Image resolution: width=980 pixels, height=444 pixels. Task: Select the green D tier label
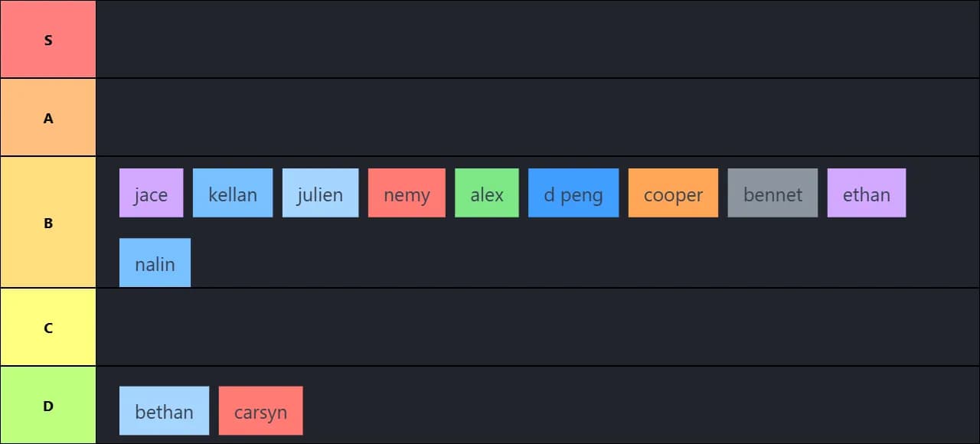coord(48,405)
